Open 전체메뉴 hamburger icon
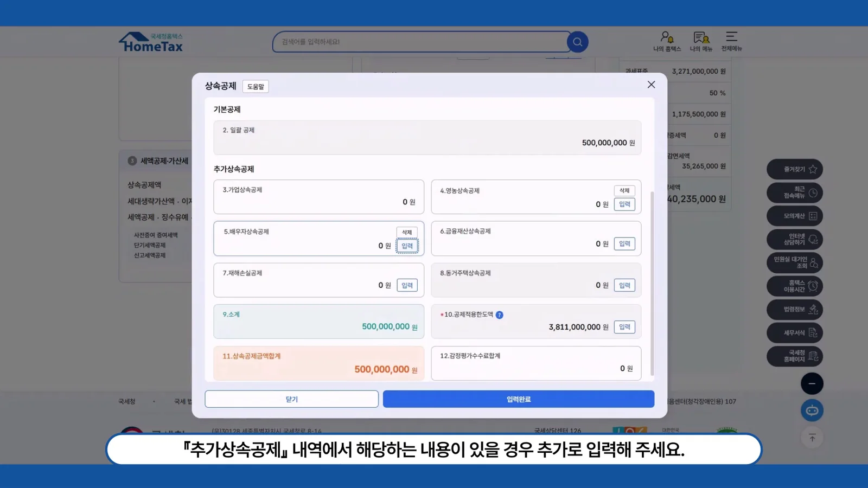 point(731,41)
